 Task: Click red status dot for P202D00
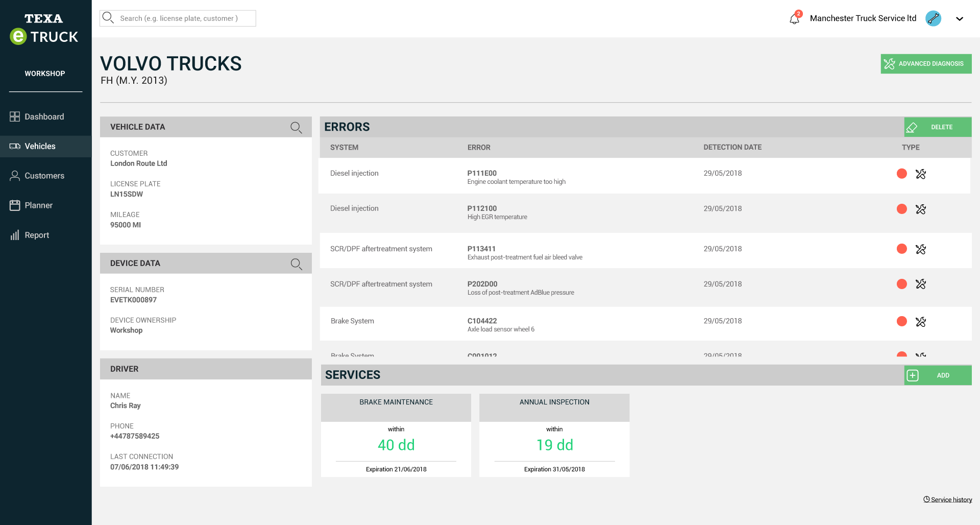(902, 284)
